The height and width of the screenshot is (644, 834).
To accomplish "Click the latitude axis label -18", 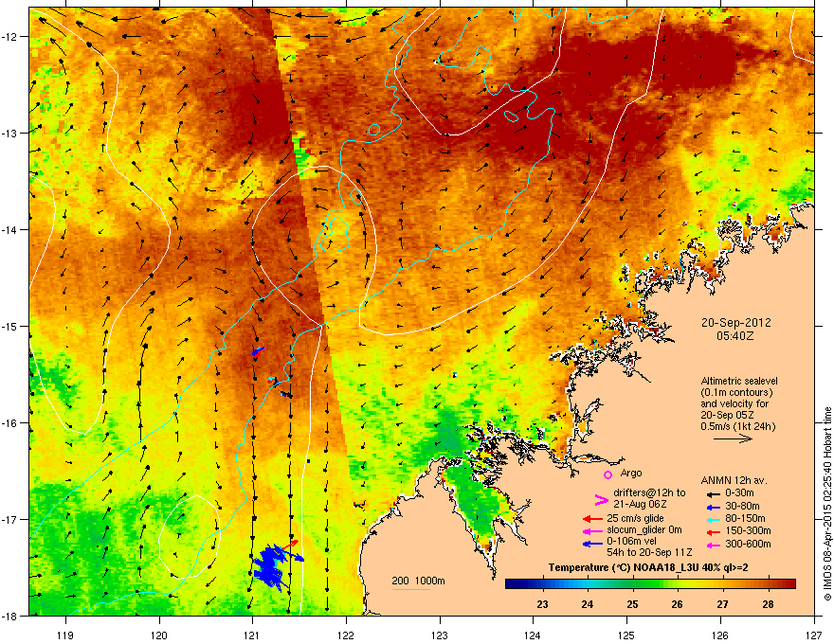I will point(10,616).
